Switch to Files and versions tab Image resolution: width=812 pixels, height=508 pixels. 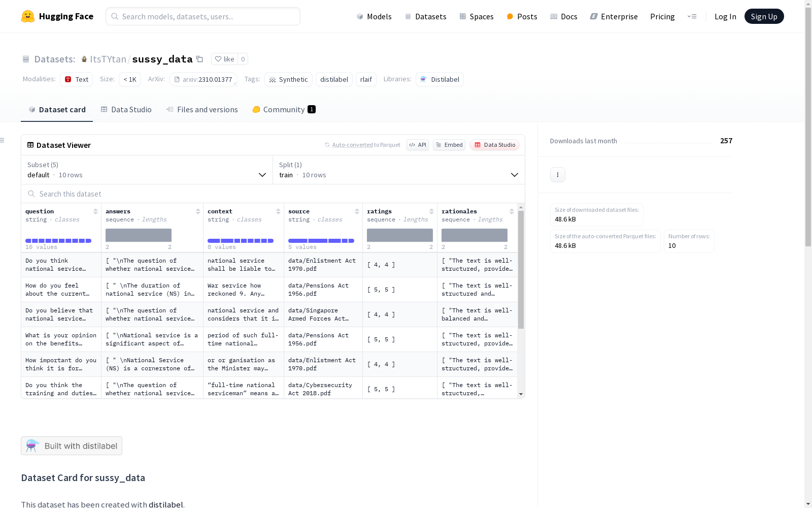[202, 109]
